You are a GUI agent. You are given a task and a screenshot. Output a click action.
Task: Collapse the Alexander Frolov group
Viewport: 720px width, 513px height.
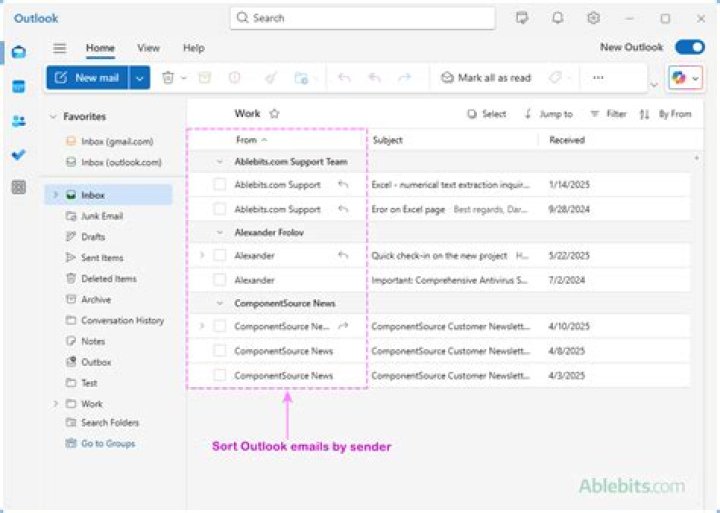click(x=219, y=232)
